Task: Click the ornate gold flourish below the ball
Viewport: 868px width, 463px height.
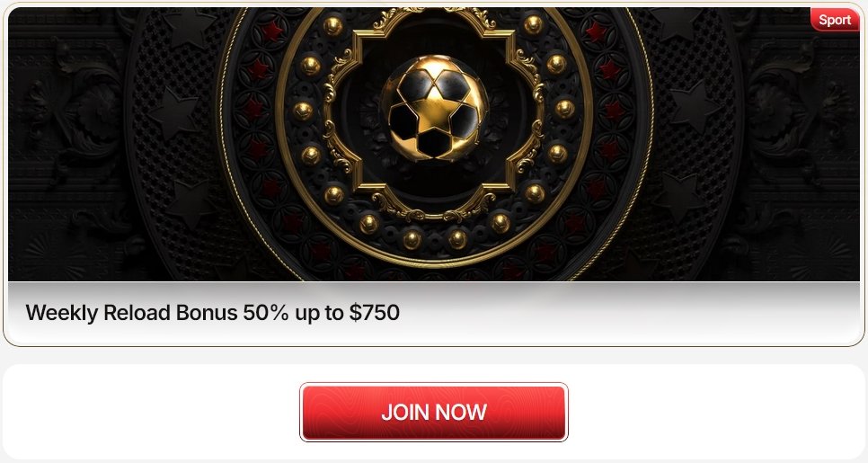Action: 434,206
